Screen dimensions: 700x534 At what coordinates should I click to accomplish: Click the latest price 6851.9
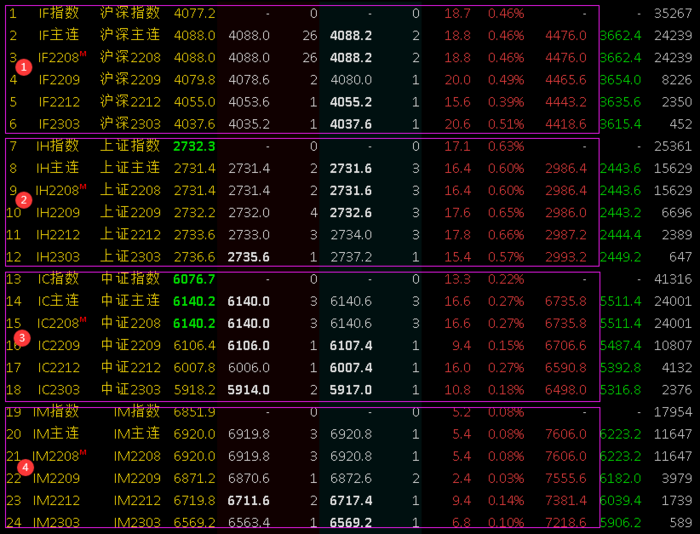(x=195, y=412)
